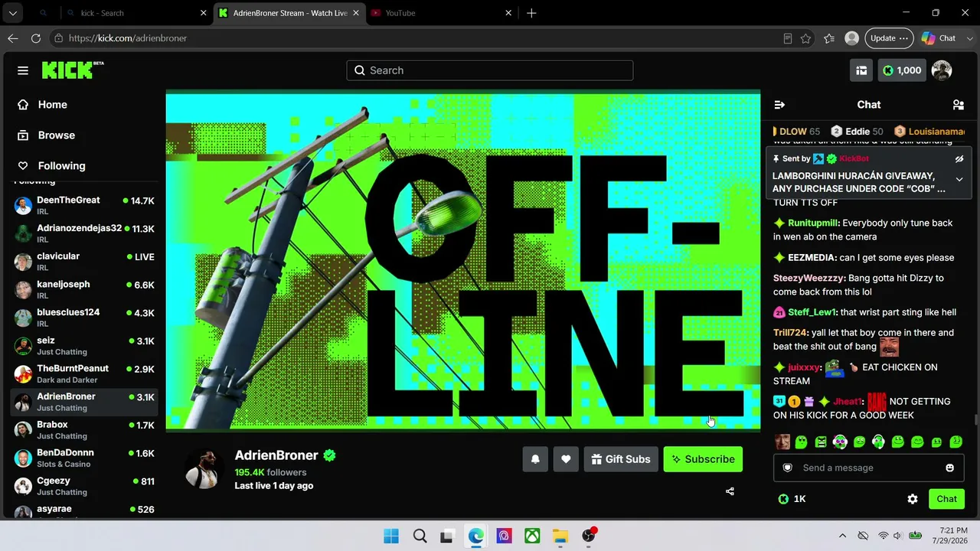Open BenDaDonnn channel in sidebar
This screenshot has width=980, height=551.
click(x=84, y=458)
